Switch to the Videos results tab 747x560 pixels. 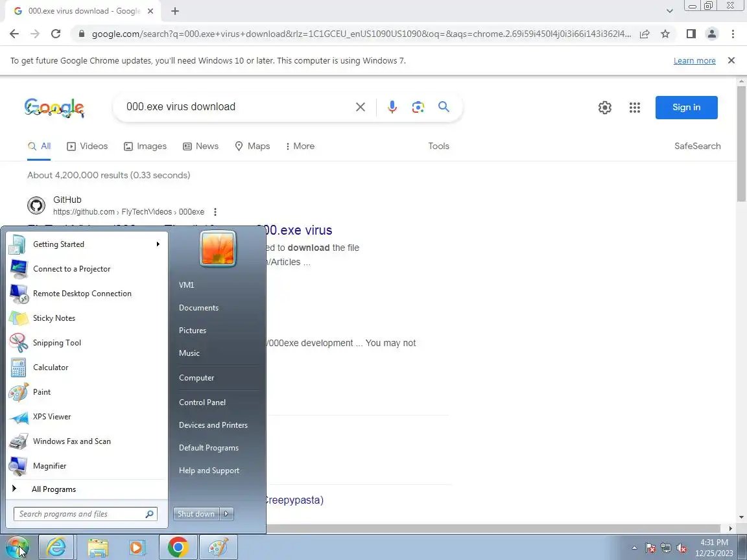pyautogui.click(x=87, y=146)
